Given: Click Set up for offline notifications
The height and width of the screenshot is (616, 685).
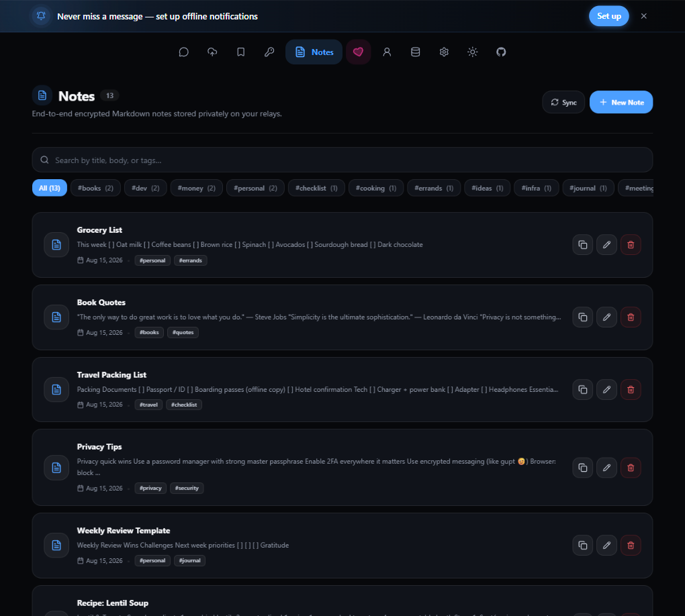Looking at the screenshot, I should coord(609,16).
